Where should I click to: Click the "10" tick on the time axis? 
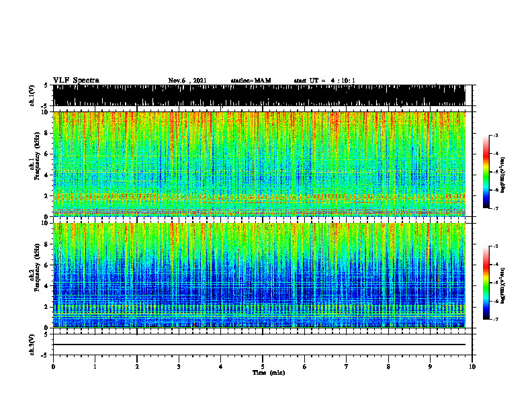pyautogui.click(x=472, y=367)
